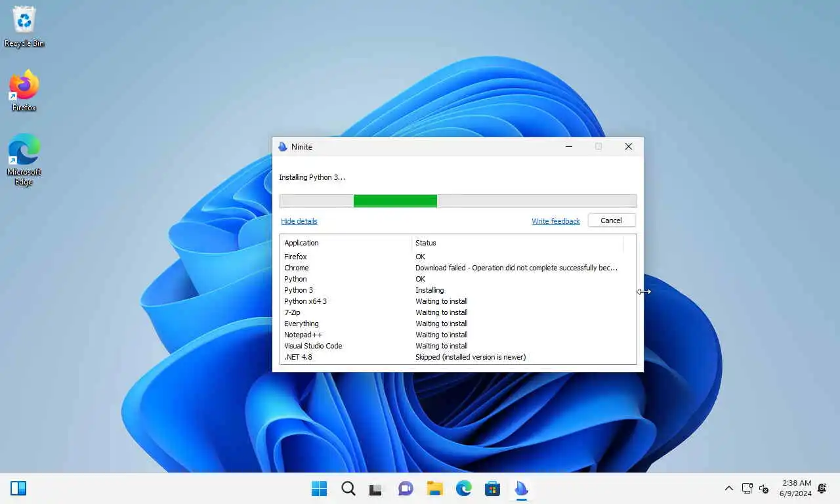Click the Write feedback link
The height and width of the screenshot is (504, 840).
tap(556, 221)
